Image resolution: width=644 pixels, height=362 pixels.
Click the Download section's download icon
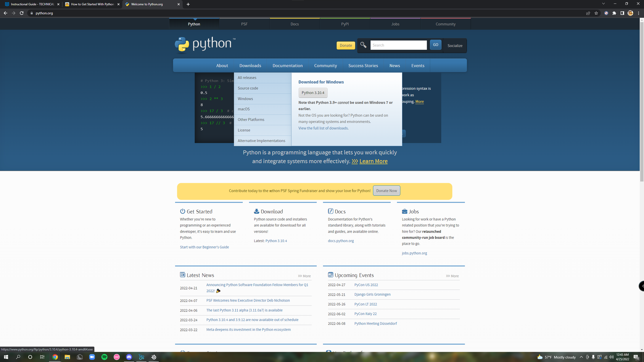[257, 211]
